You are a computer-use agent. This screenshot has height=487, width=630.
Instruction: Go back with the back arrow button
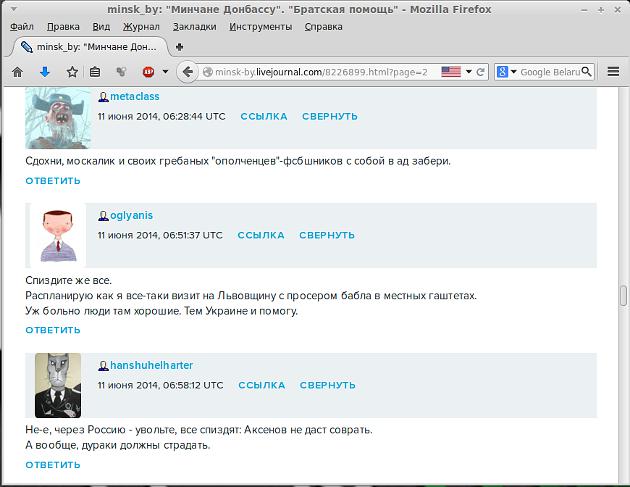(x=186, y=72)
